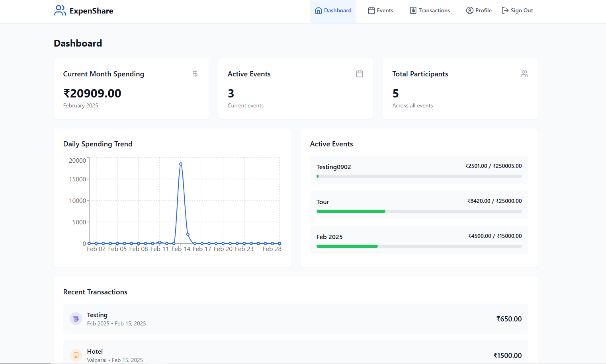606x364 pixels.
Task: Open the Dashboard tab
Action: tap(333, 11)
